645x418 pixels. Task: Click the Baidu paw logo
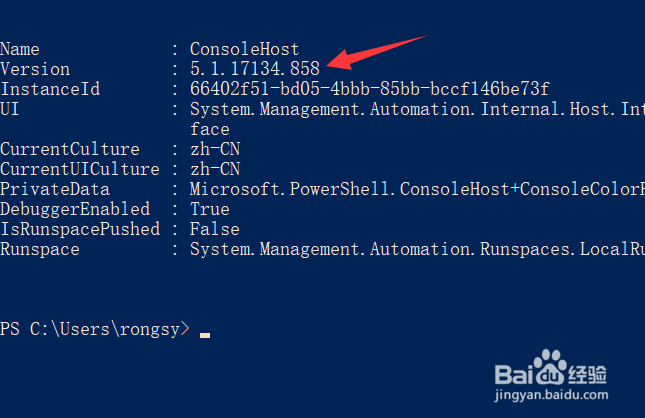pyautogui.click(x=550, y=367)
